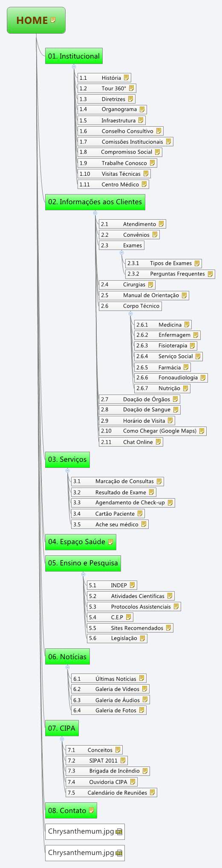Open the note icon beside Atendimento
This screenshot has width=222, height=868.
(161, 224)
